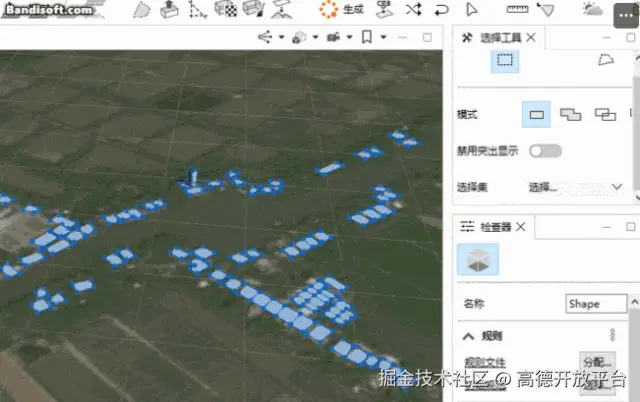Open the cube display options dropdown
The image size is (640, 402).
coord(316,37)
